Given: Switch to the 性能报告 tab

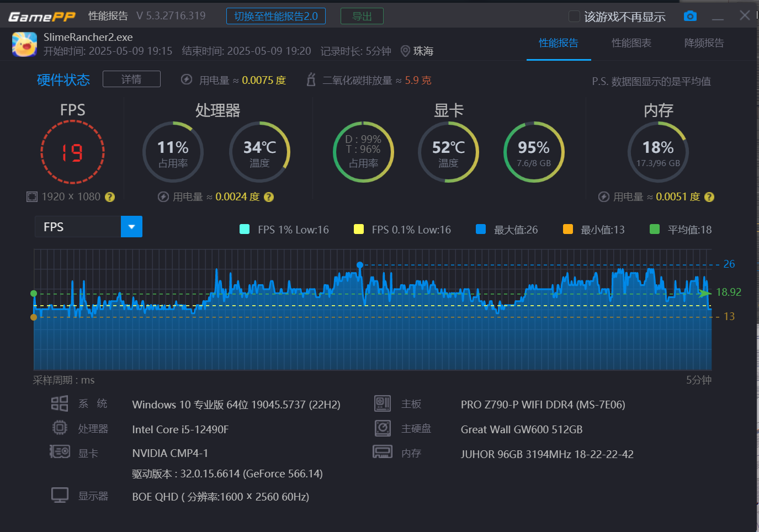Looking at the screenshot, I should pyautogui.click(x=559, y=43).
